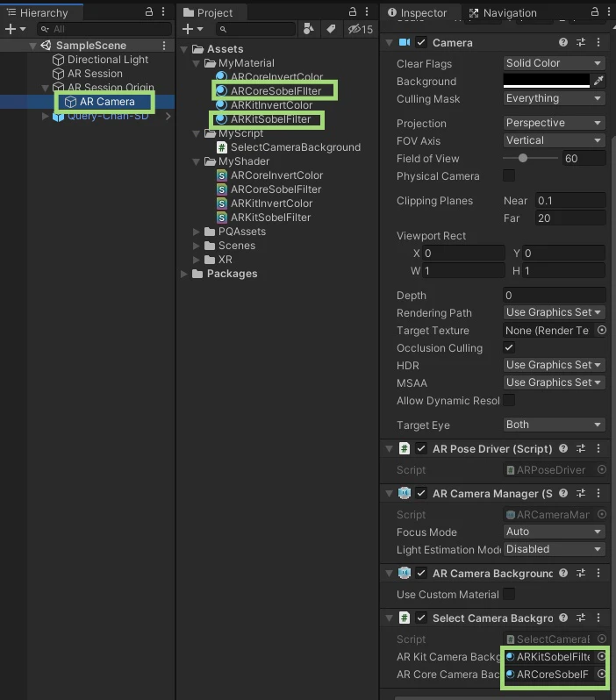Select ARKitInvertColor material icon
Screen dimensions: 616x700
tap(221, 105)
